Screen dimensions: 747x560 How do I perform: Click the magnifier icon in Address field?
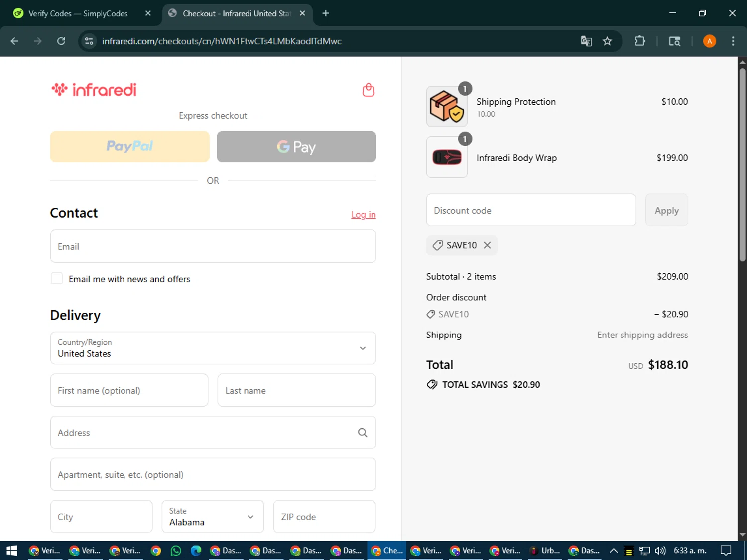[x=363, y=433]
